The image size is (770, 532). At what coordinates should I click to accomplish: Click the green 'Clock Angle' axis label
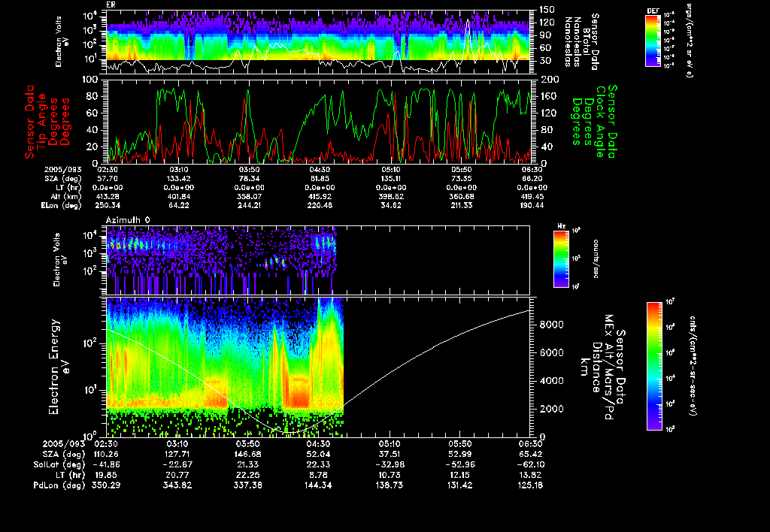click(599, 121)
